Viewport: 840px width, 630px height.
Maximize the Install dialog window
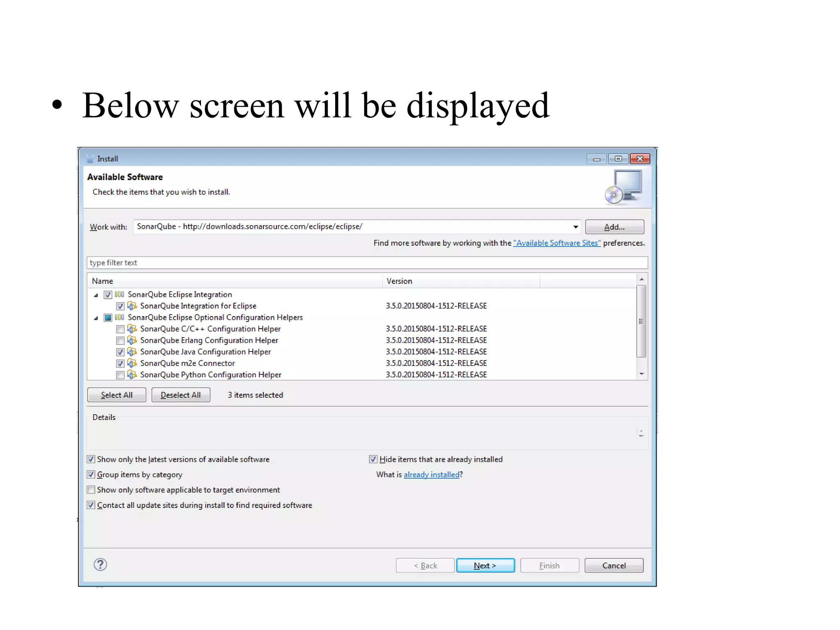coord(618,159)
